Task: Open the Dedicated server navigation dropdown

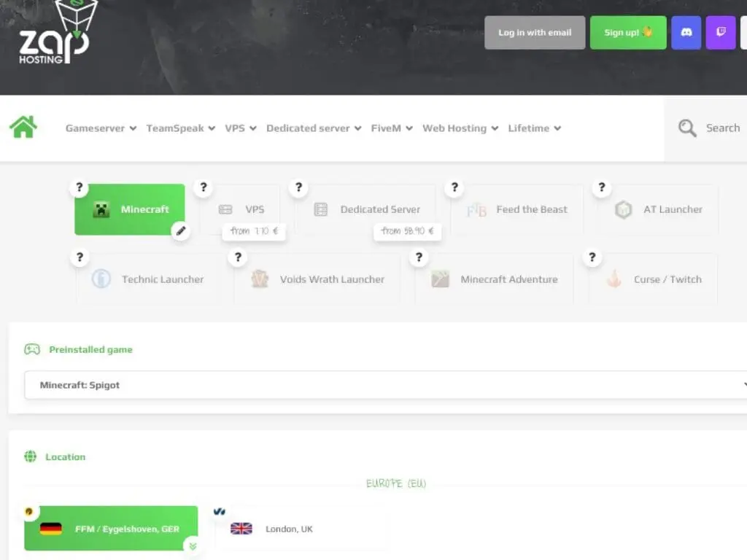Action: 314,128
